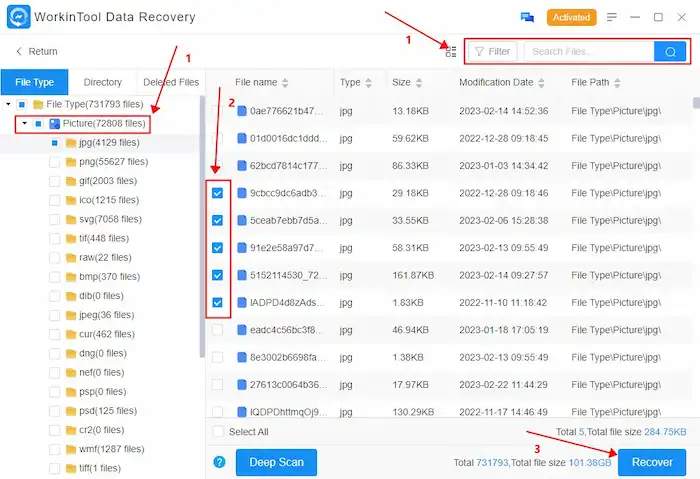
Task: Tick the Select All checkbox
Action: pyautogui.click(x=218, y=432)
